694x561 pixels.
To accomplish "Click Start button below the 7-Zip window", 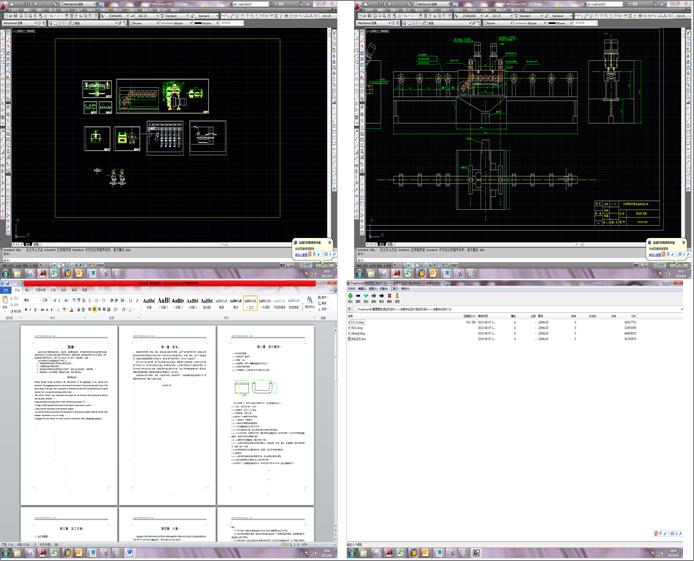I will [x=352, y=553].
